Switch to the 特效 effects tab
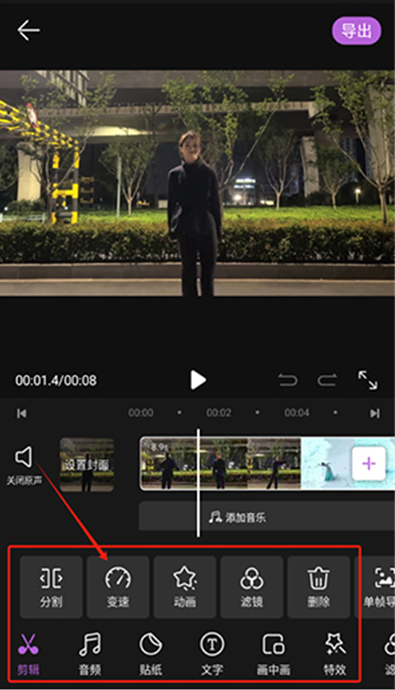The image size is (395, 690). click(x=335, y=654)
